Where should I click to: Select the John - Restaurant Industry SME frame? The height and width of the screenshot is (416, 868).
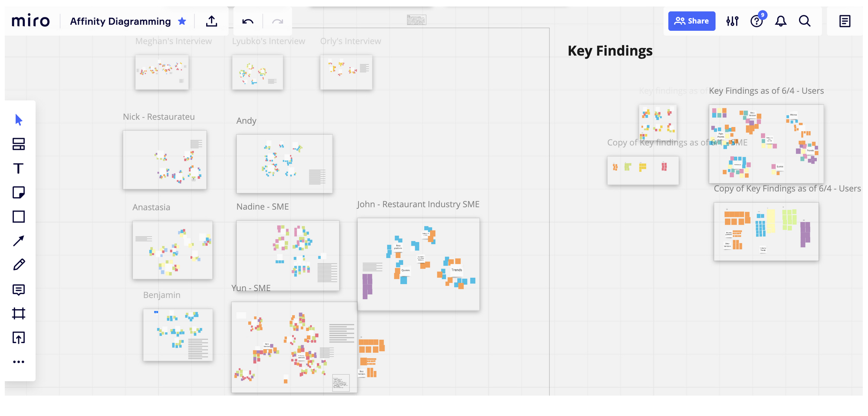click(418, 204)
